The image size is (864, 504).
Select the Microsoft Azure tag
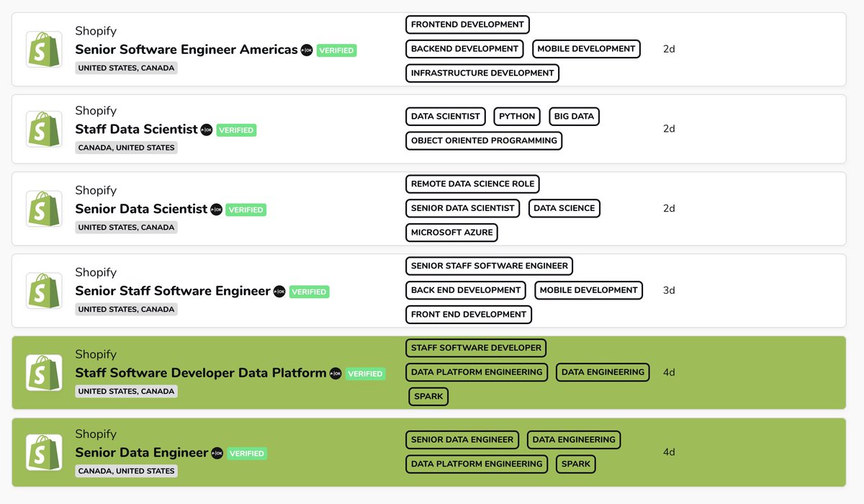[x=451, y=233]
